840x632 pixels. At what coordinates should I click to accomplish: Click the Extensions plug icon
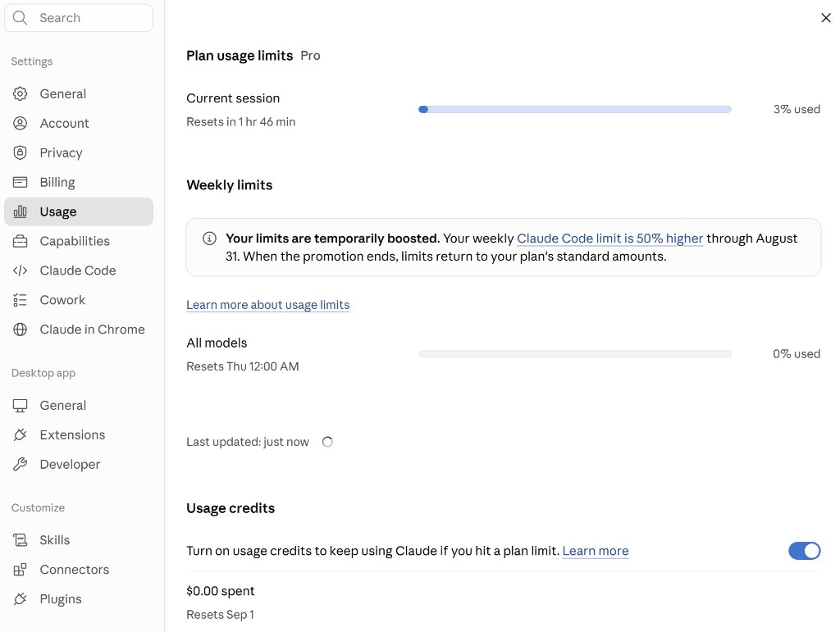click(20, 434)
